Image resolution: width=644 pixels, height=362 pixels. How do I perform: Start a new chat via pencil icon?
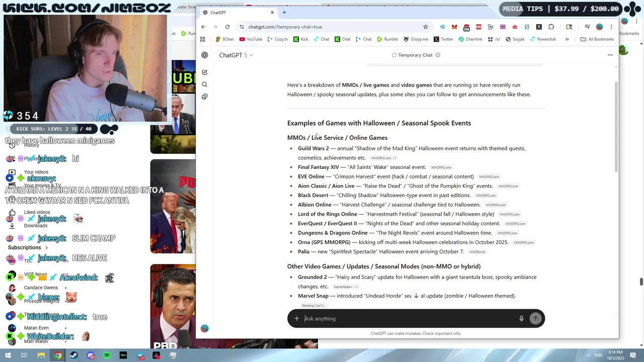click(x=205, y=72)
